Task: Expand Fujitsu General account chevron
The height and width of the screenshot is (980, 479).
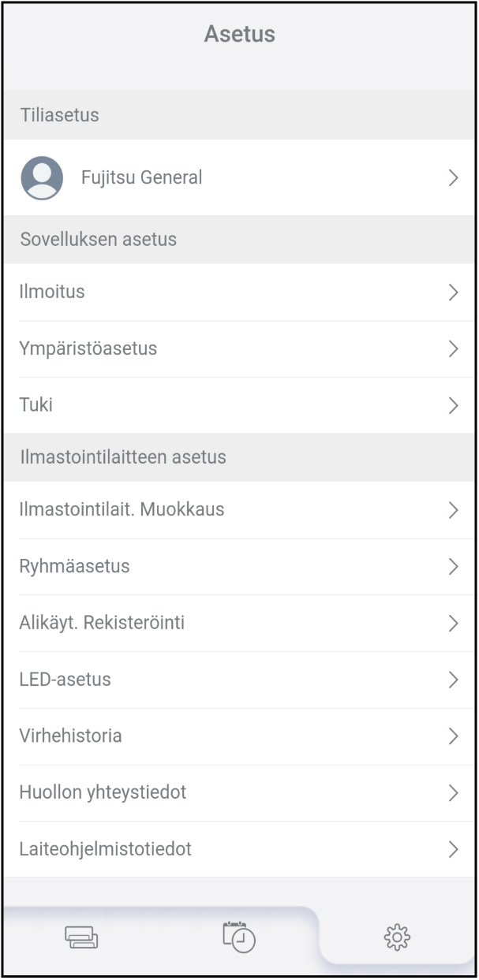Action: click(x=453, y=178)
